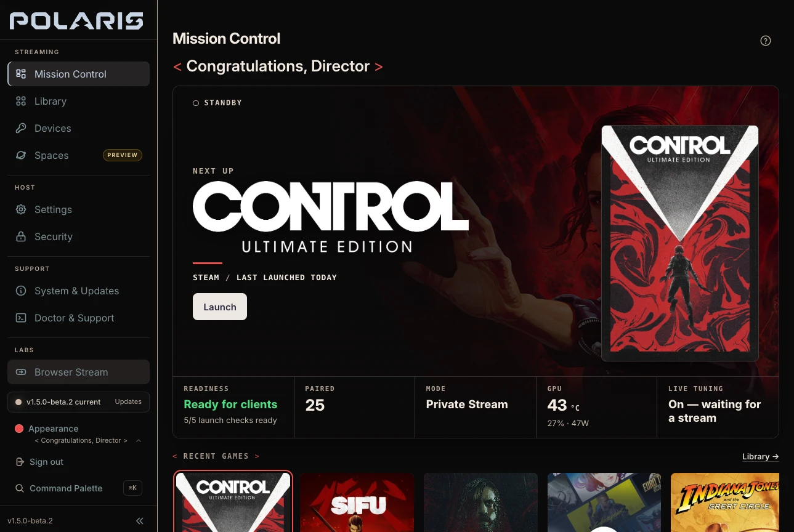The image size is (794, 532).
Task: Click the "Private Stream" mode value
Action: click(467, 405)
